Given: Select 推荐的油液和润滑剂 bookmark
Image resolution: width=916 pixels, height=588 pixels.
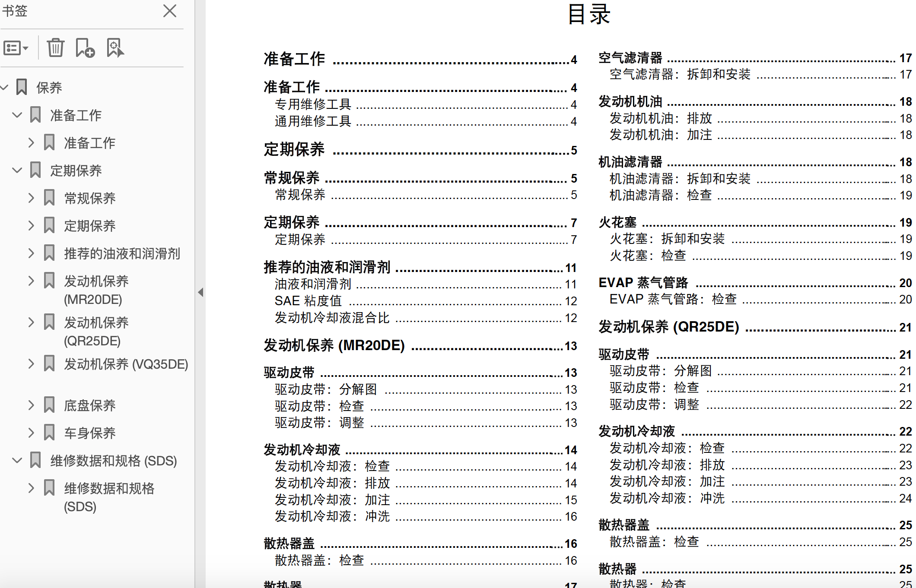Looking at the screenshot, I should click(x=122, y=253).
